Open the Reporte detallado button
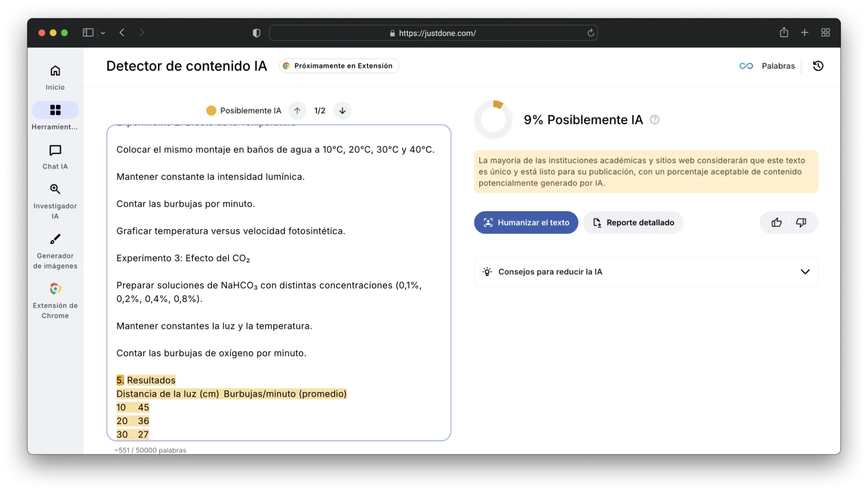868x491 pixels. pyautogui.click(x=633, y=222)
